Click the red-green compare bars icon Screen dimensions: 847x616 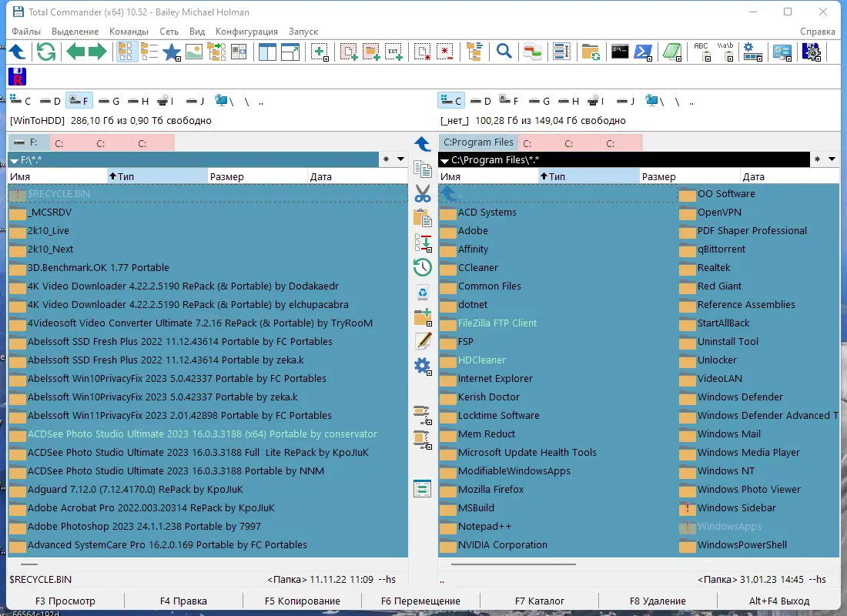pyautogui.click(x=533, y=52)
